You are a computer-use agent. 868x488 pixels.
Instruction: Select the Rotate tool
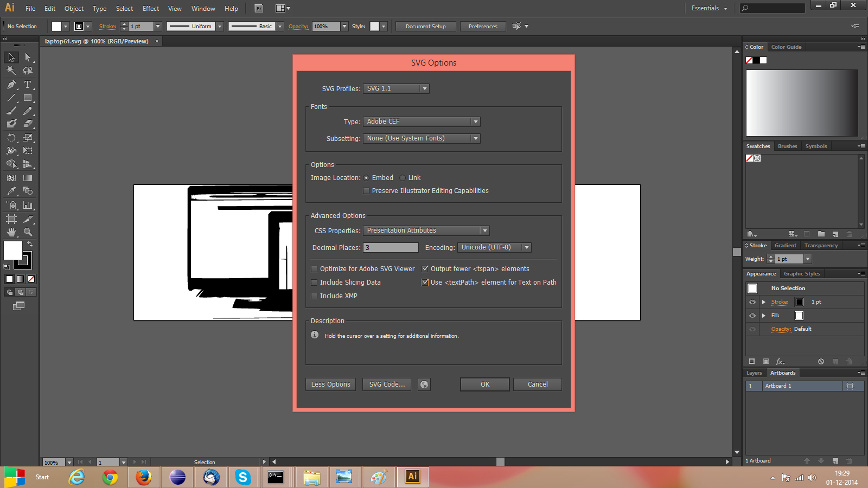(11, 138)
